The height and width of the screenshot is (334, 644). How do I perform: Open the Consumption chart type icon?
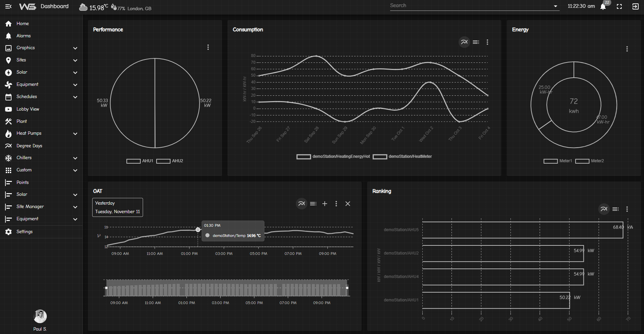[464, 42]
